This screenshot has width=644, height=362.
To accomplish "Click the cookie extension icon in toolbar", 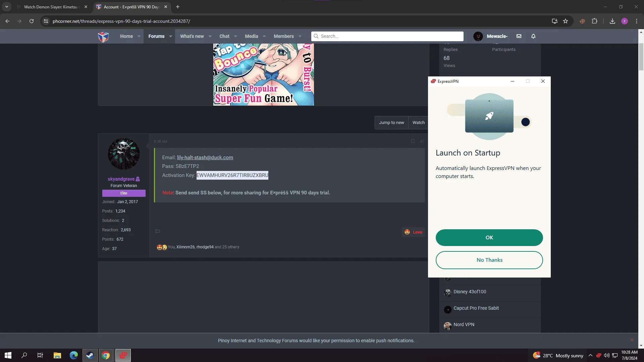I will [582, 21].
